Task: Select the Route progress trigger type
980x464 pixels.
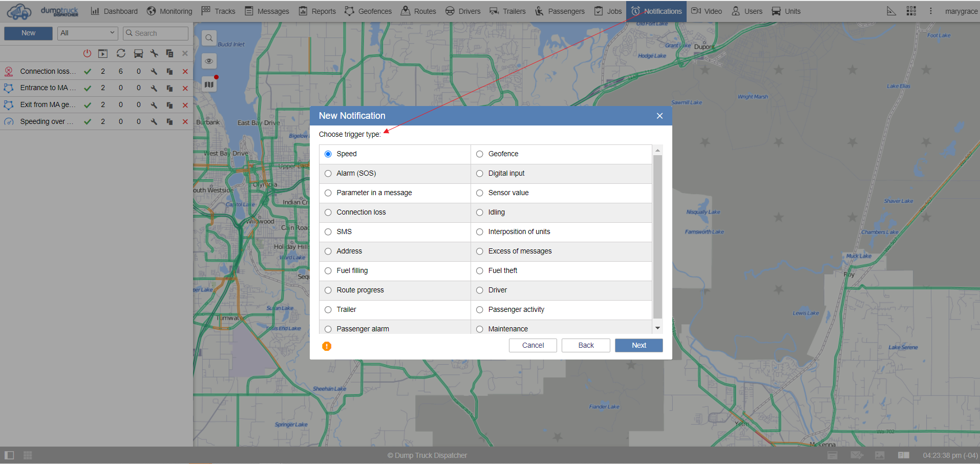Action: tap(328, 290)
